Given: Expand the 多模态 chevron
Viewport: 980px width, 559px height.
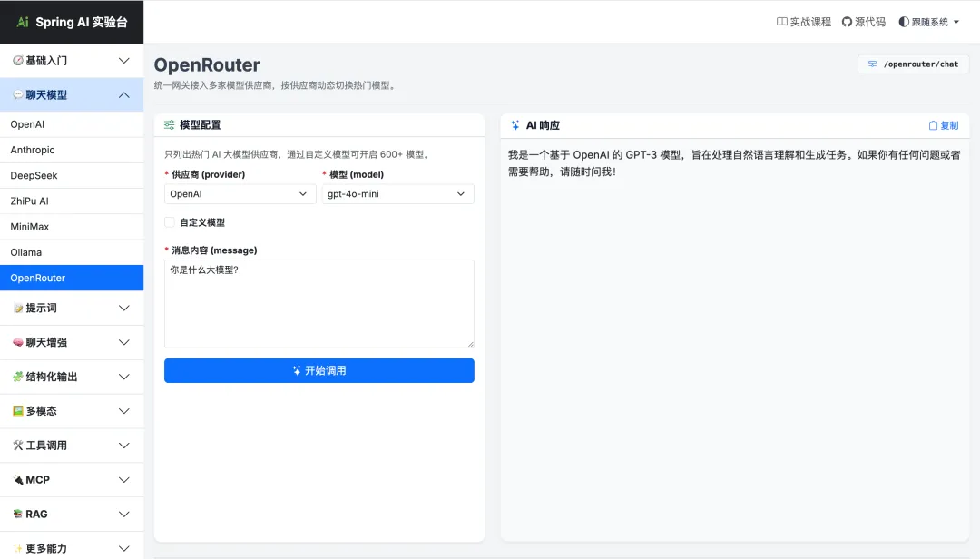Looking at the screenshot, I should [123, 411].
